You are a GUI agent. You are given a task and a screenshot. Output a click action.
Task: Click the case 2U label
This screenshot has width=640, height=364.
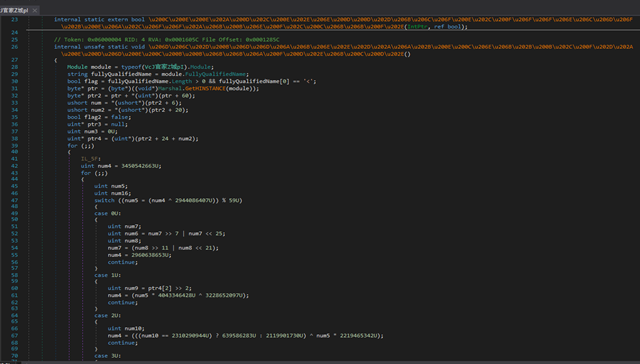point(108,315)
